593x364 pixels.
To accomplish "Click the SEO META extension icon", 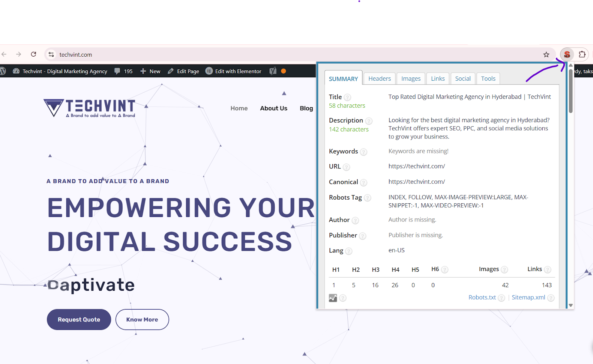I will click(x=567, y=54).
